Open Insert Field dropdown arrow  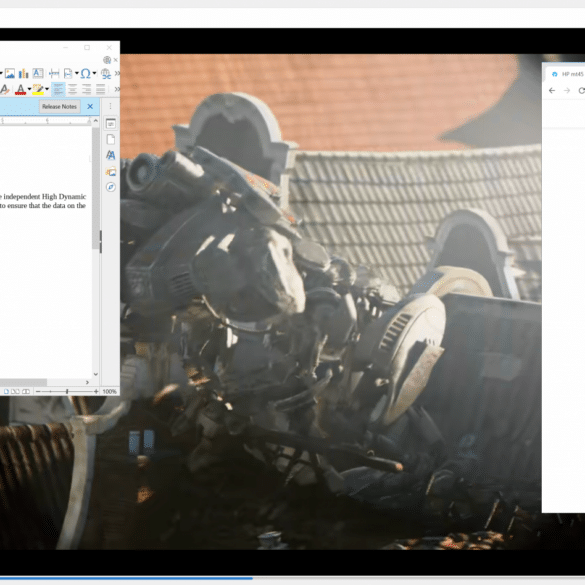click(x=76, y=73)
